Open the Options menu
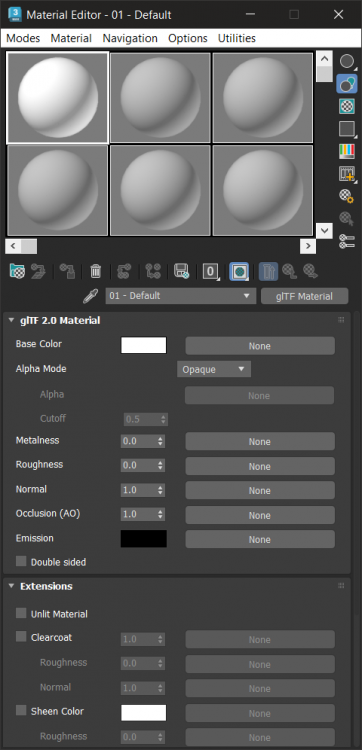Image resolution: width=362 pixels, height=750 pixels. coord(188,38)
